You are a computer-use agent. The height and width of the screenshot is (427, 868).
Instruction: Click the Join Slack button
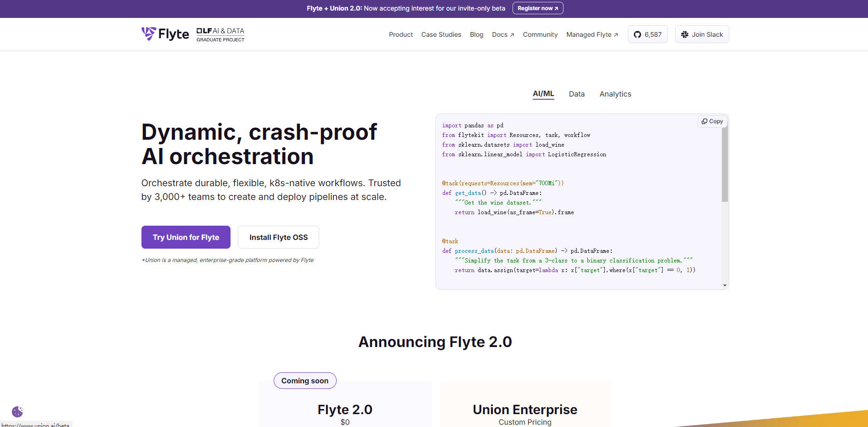pyautogui.click(x=702, y=34)
